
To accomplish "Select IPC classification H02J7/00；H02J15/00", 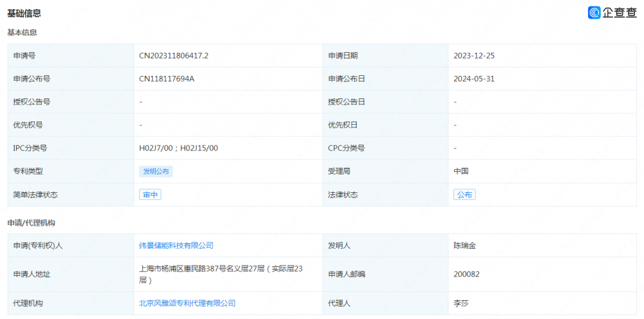I will tap(178, 148).
